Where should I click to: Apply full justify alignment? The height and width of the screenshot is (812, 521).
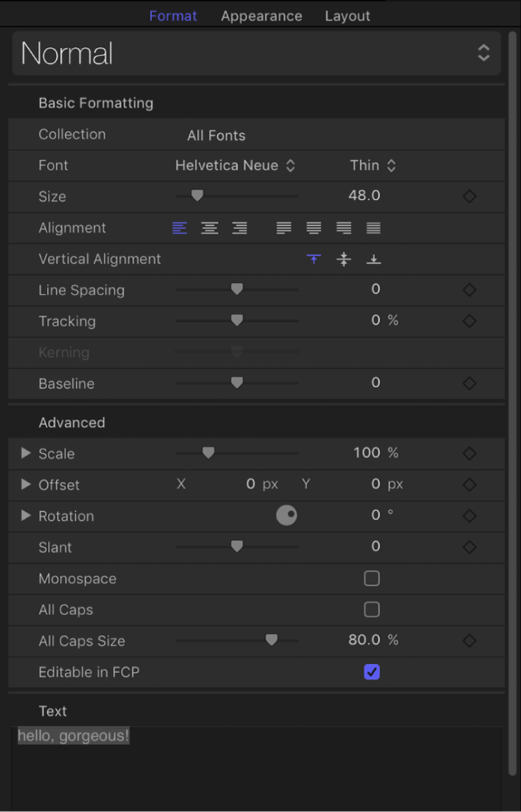point(373,228)
